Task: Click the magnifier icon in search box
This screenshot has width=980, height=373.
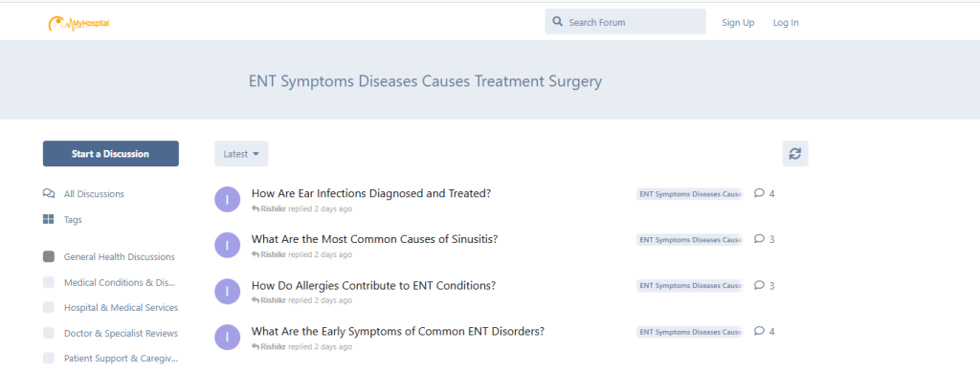Action: tap(558, 22)
